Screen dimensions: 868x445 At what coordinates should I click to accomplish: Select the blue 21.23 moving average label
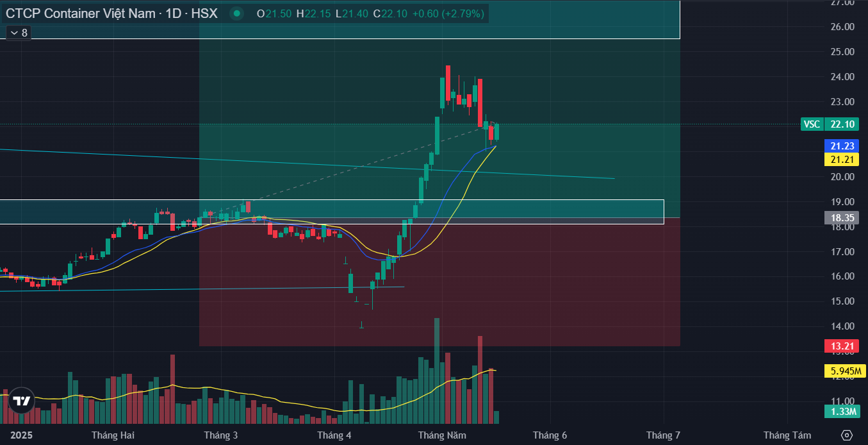click(840, 146)
